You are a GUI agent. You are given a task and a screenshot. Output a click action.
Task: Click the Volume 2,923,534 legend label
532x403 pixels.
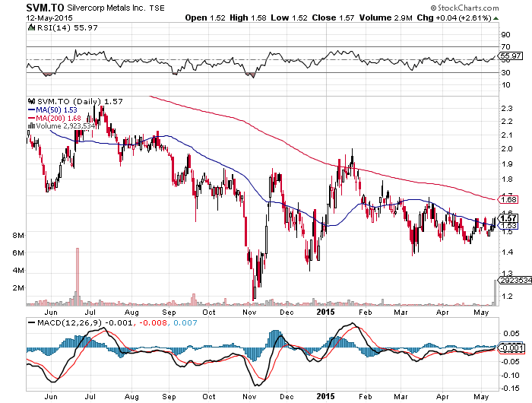pos(65,126)
